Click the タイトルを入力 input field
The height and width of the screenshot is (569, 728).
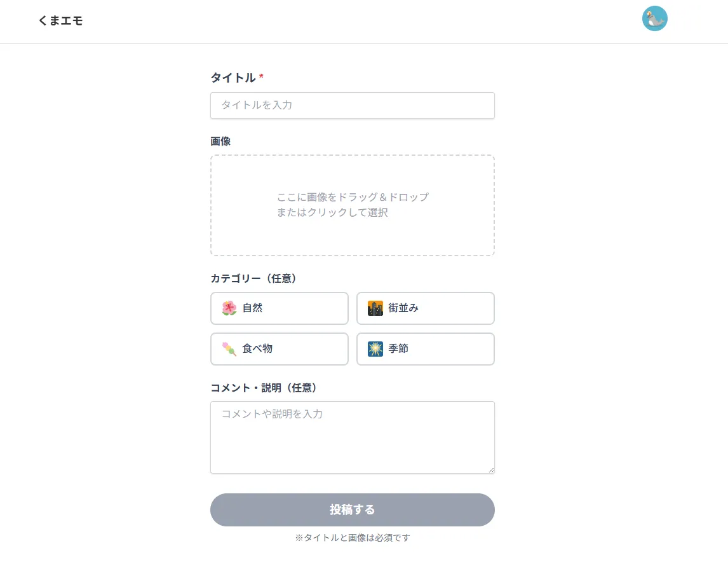353,105
